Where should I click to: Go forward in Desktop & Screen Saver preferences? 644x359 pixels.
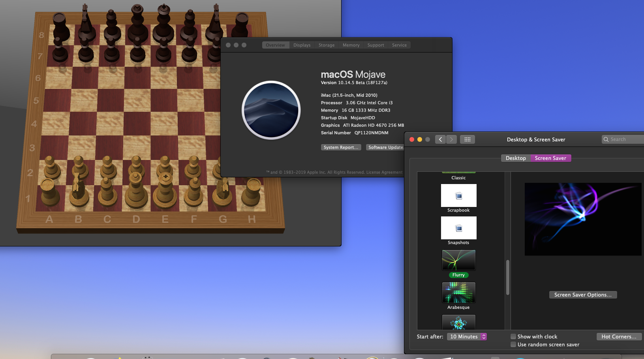click(x=451, y=139)
